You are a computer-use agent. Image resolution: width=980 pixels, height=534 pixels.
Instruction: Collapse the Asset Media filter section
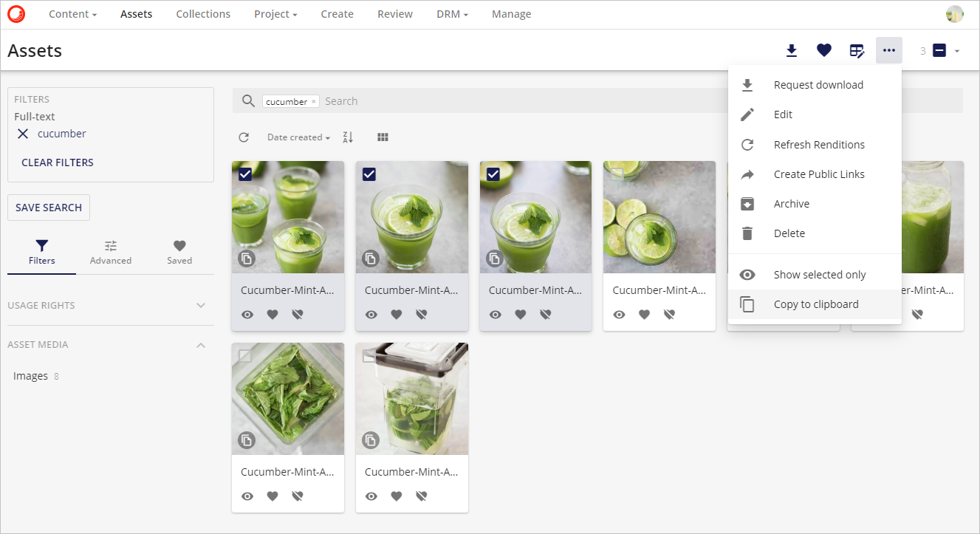pyautogui.click(x=201, y=345)
